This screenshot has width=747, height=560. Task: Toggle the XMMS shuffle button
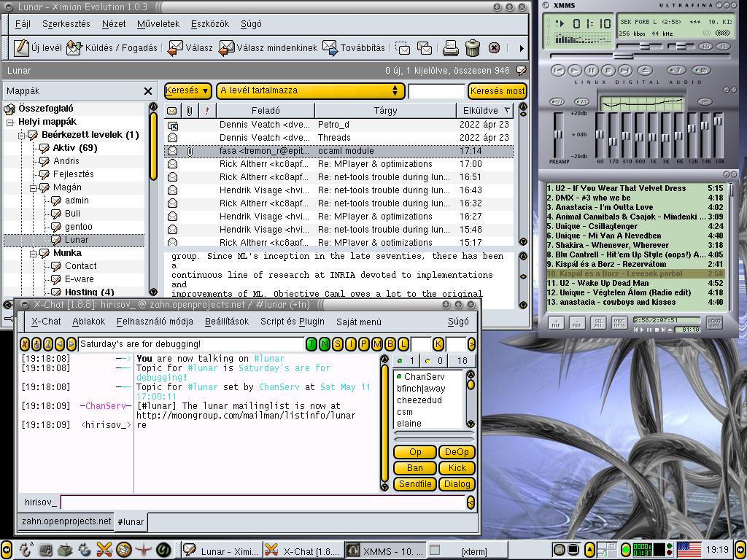click(677, 71)
